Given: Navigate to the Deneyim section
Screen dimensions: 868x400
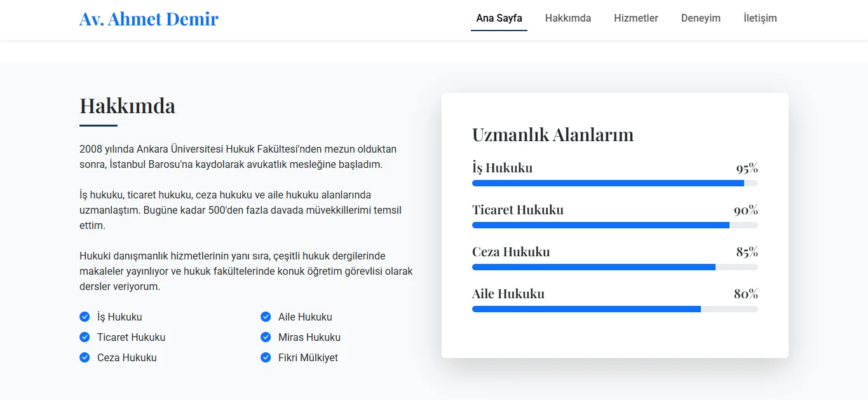Looking at the screenshot, I should coord(701,18).
